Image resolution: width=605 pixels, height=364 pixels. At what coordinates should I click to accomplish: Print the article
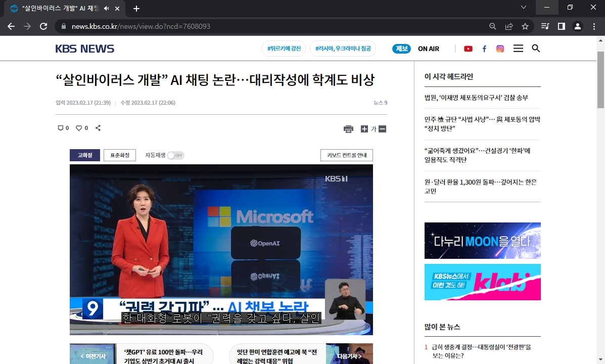pyautogui.click(x=348, y=129)
